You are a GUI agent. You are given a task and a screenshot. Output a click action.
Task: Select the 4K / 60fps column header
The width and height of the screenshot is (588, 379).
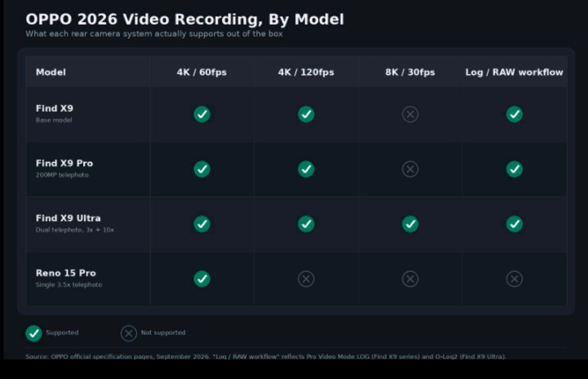[x=202, y=72]
